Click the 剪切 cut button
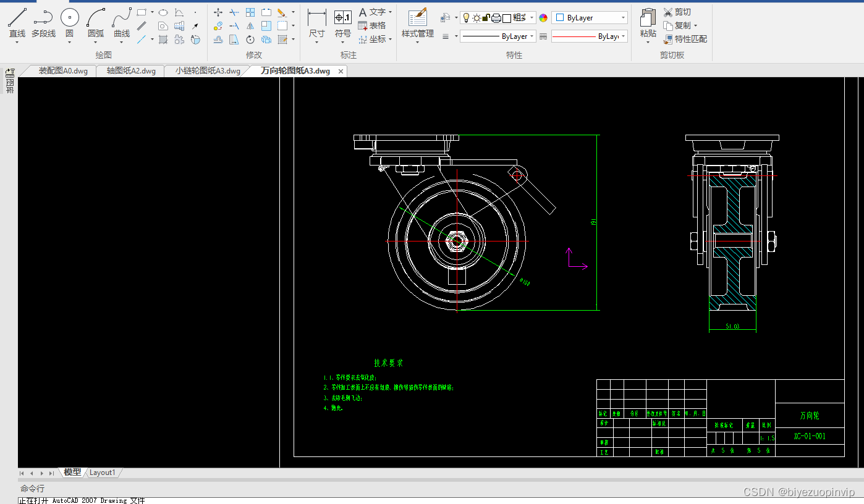This screenshot has width=864, height=504. [677, 12]
